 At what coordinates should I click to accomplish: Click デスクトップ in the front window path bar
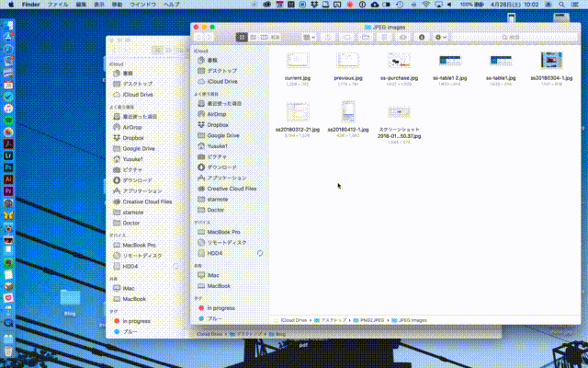click(x=331, y=319)
